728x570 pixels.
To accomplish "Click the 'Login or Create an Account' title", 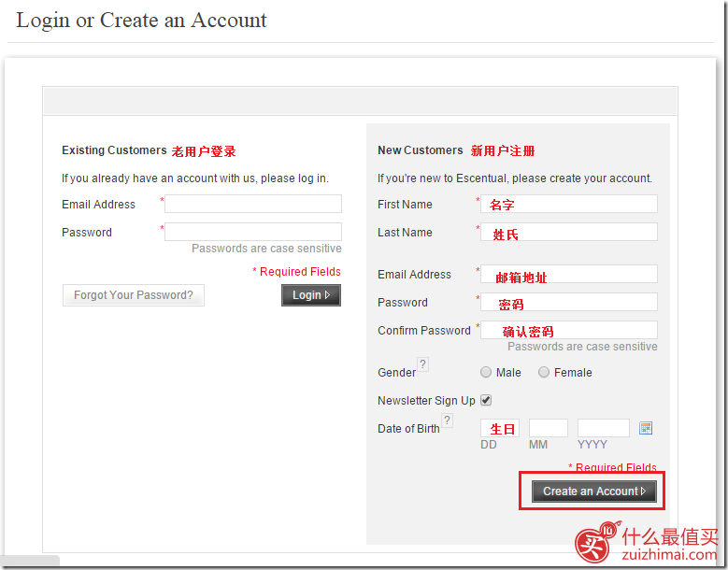I will [142, 21].
